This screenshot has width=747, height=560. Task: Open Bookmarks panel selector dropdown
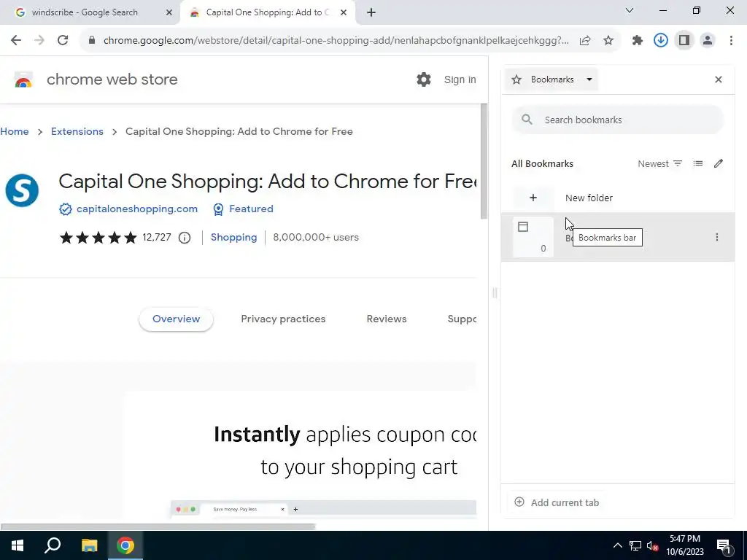click(552, 79)
